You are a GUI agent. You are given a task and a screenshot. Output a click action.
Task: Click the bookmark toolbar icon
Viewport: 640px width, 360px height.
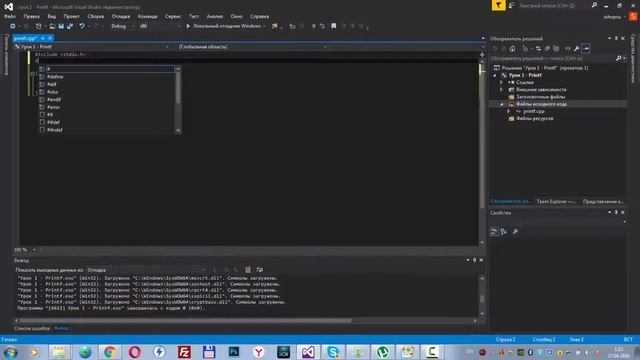pos(333,26)
